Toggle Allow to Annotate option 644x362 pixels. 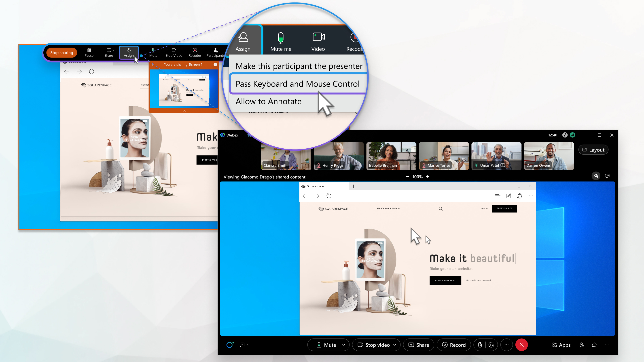(x=269, y=101)
